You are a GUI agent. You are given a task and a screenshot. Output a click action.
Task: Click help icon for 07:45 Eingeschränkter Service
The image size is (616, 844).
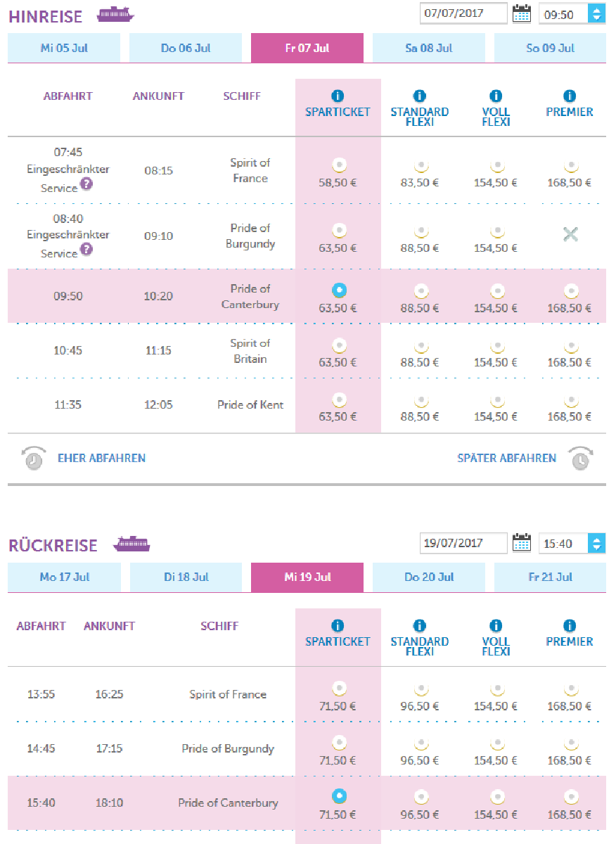(x=86, y=185)
